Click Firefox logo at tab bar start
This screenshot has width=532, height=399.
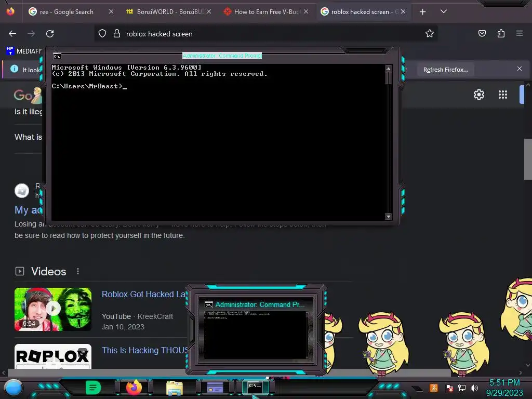click(x=10, y=11)
